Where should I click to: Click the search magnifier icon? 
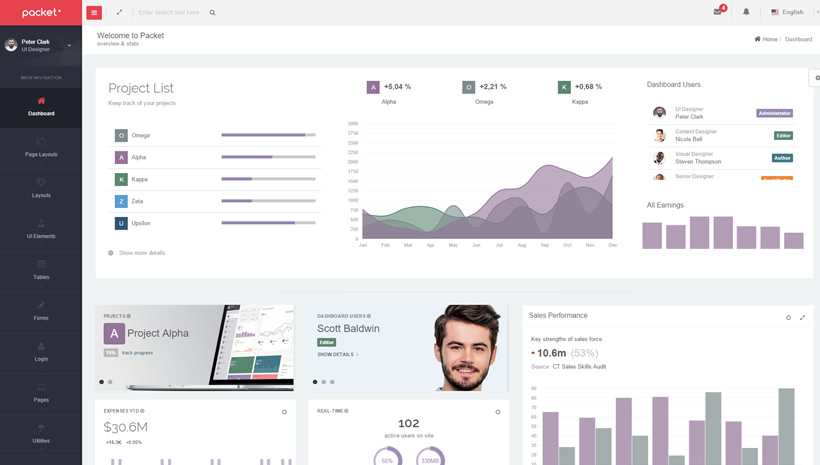[x=212, y=12]
